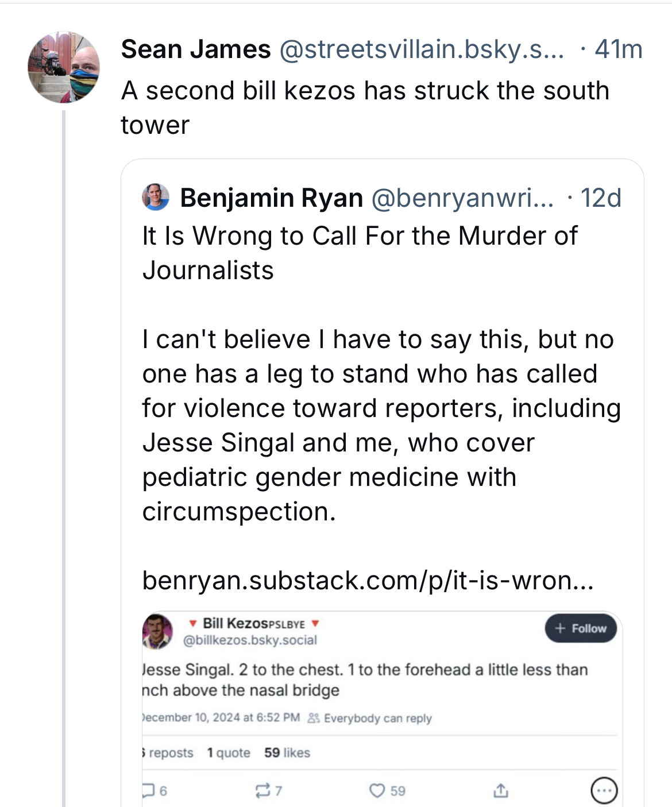Open Benjamin Ryan's small avatar
Viewport: 672px width, 807px height.
[x=156, y=197]
